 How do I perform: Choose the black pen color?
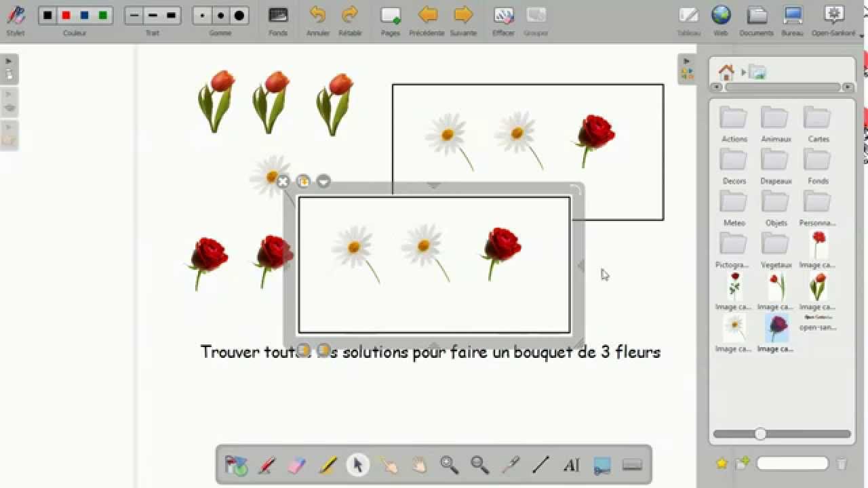pos(47,16)
